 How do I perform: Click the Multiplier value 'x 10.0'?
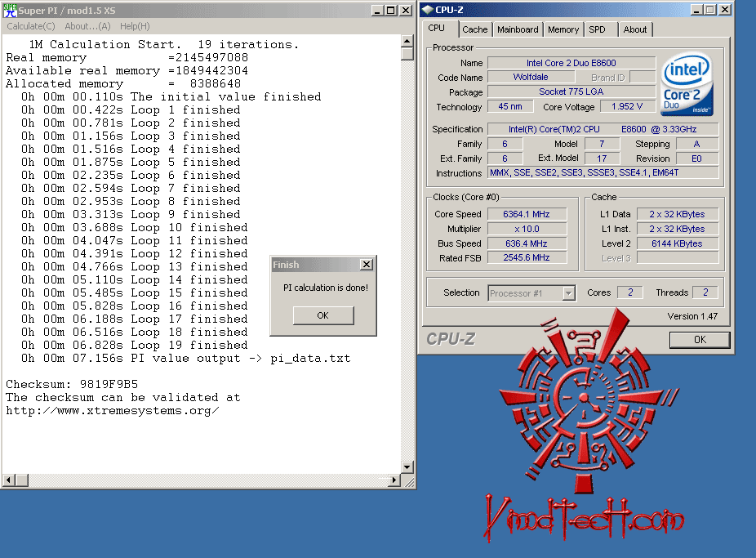(527, 229)
